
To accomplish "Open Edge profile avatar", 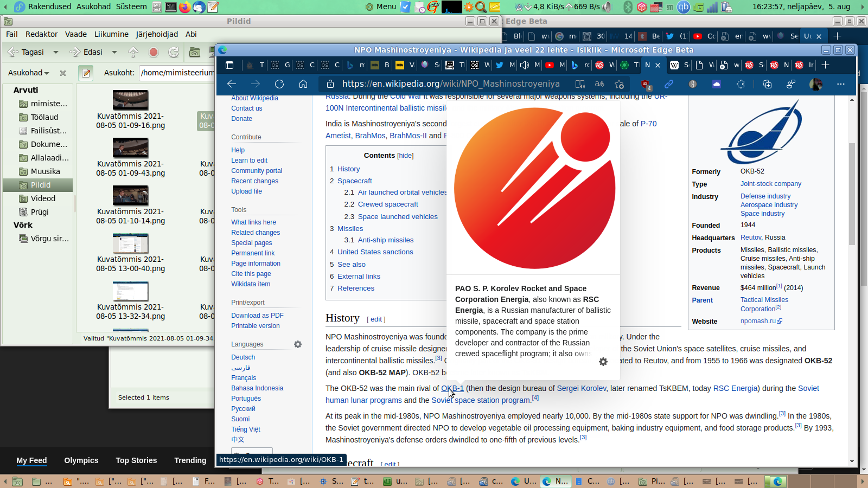I will [x=815, y=84].
